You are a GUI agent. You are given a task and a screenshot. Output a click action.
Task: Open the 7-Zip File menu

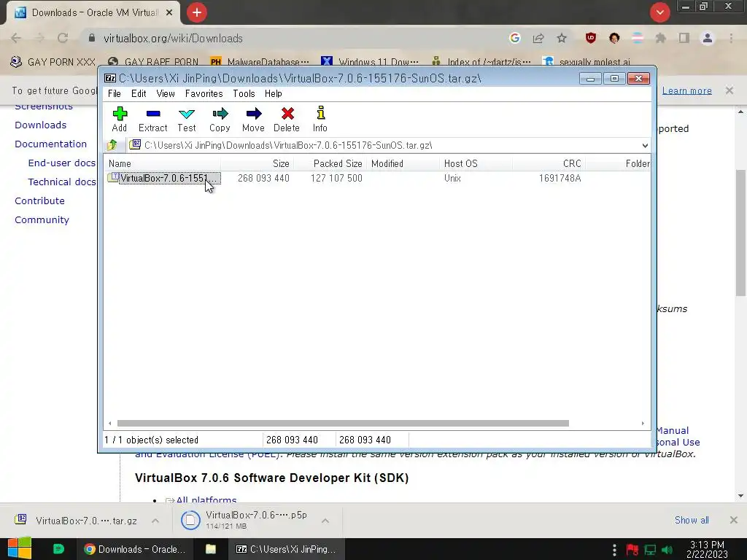pyautogui.click(x=115, y=94)
